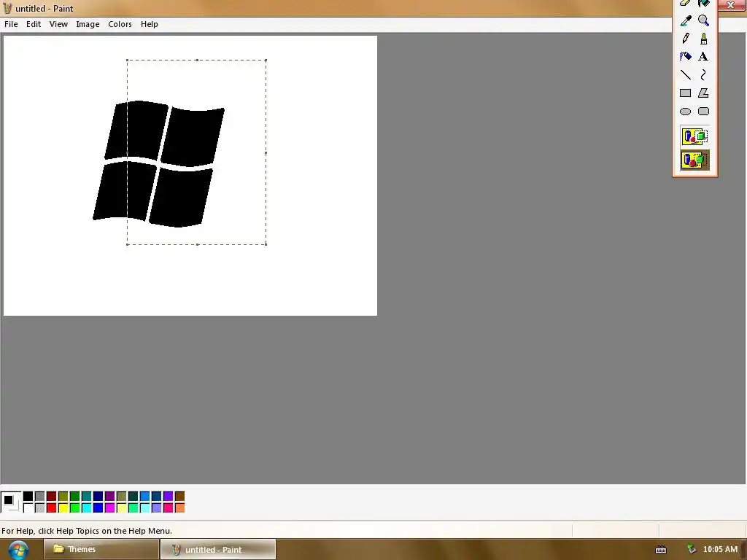Pick the black color swatch

(28, 496)
